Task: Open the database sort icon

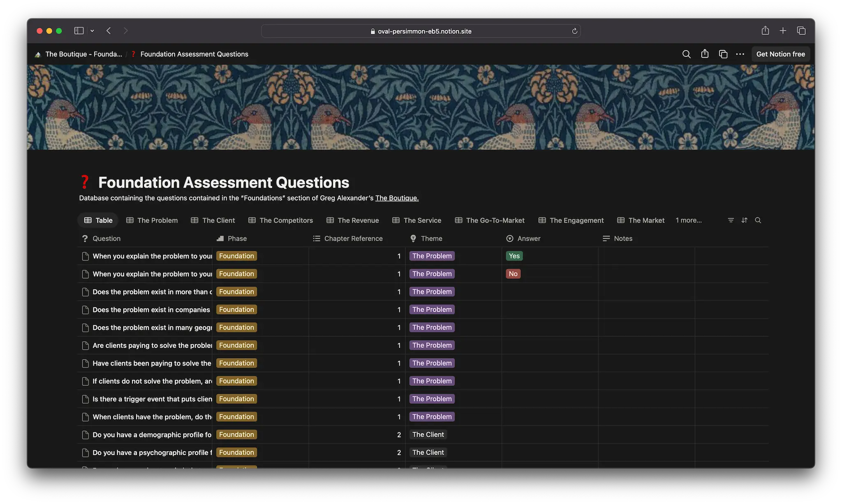Action: pyautogui.click(x=744, y=220)
